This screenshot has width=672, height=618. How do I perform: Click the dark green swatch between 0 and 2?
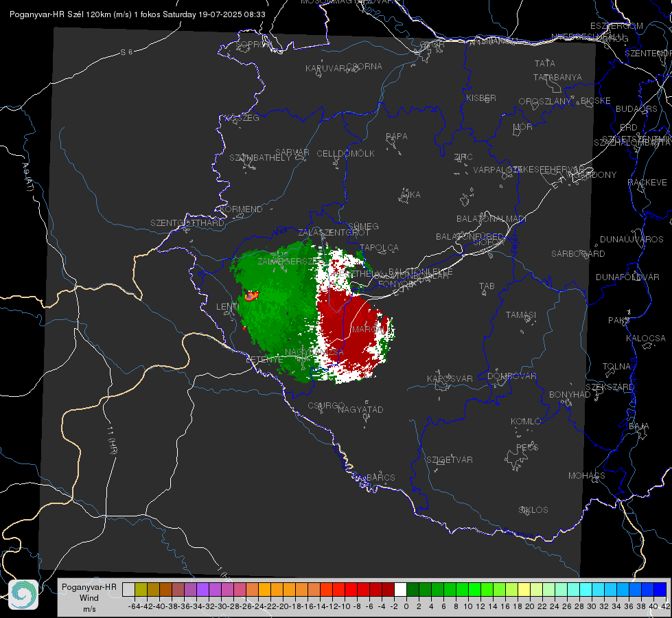point(413,589)
